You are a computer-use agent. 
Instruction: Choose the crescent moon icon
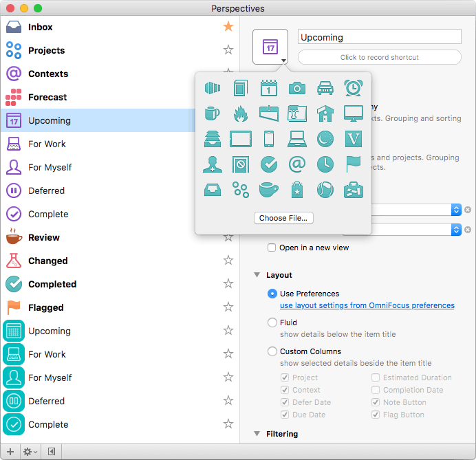tap(325, 139)
